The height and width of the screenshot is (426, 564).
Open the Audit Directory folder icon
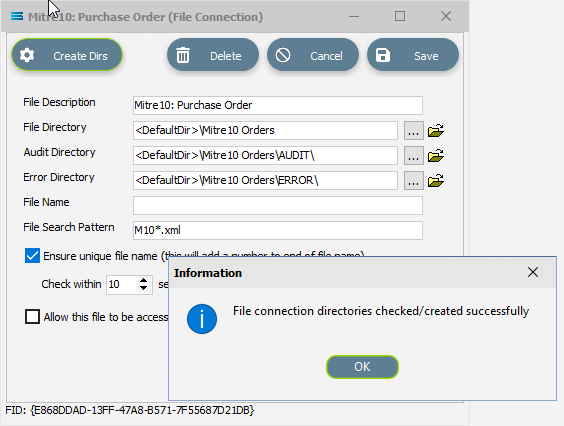click(x=436, y=155)
